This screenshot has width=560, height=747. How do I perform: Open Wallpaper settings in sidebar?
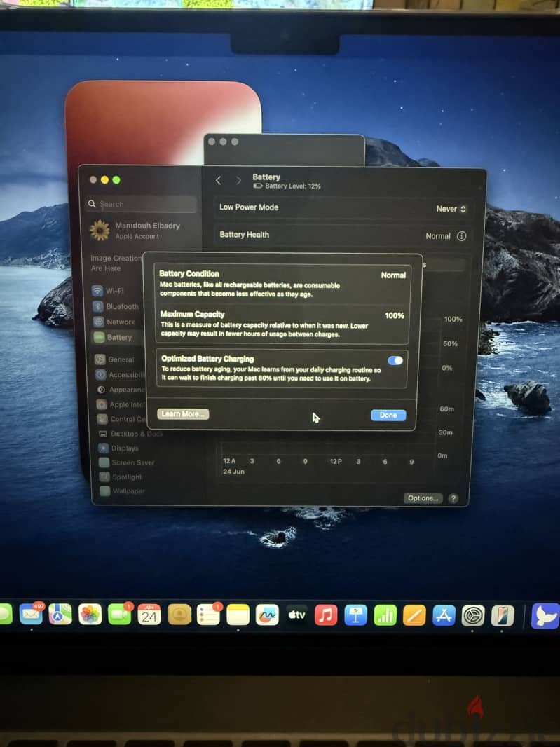click(123, 491)
